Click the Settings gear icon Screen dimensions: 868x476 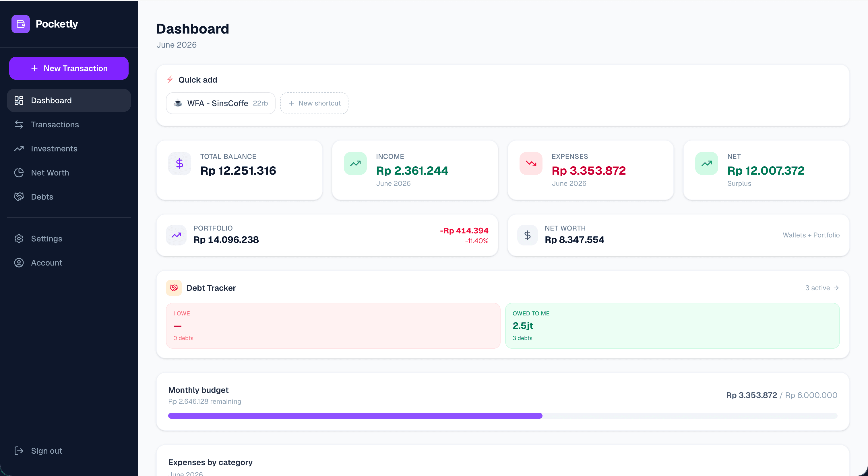19,239
